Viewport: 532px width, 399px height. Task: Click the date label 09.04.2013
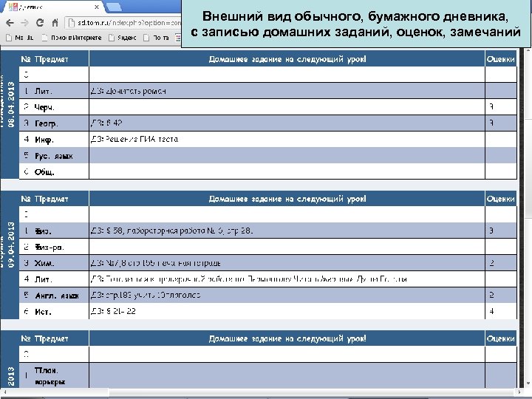click(x=11, y=245)
